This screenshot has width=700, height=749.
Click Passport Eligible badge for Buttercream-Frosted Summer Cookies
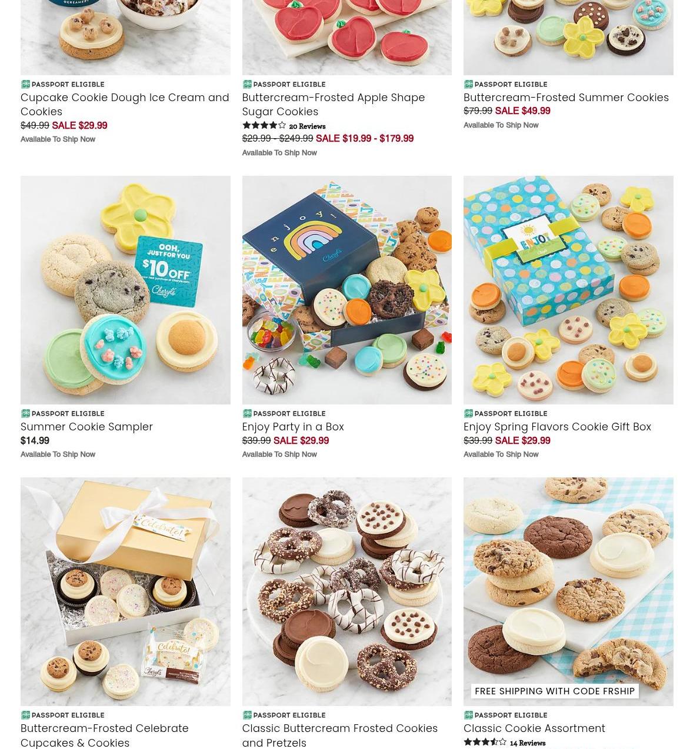[x=505, y=84]
